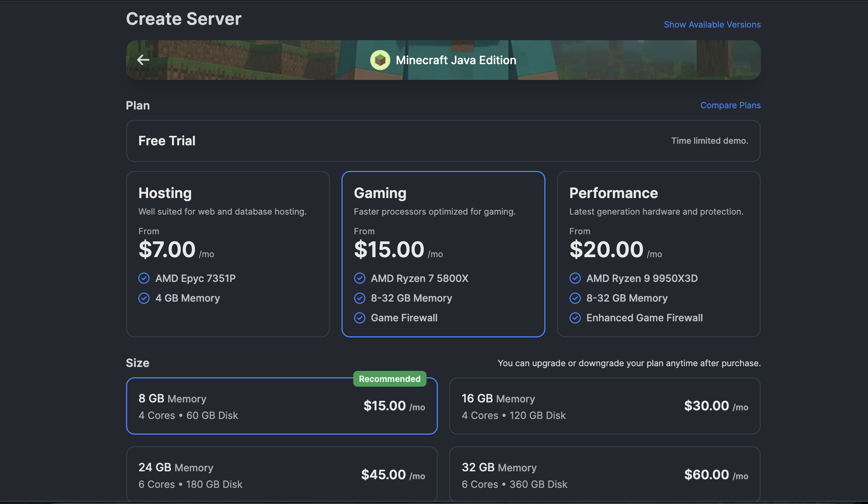This screenshot has width=868, height=504.
Task: Choose the Performance plan card
Action: pos(658,254)
